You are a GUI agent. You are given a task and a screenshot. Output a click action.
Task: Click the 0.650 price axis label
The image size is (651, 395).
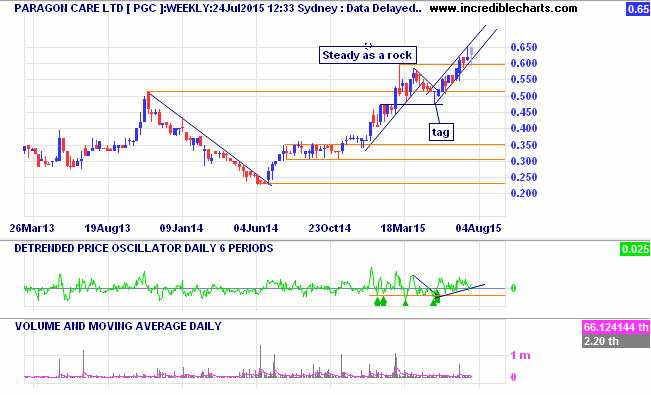pyautogui.click(x=524, y=47)
